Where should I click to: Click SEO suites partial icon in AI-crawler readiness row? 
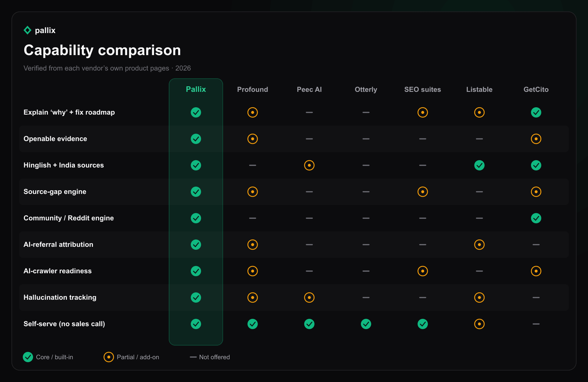(x=423, y=271)
